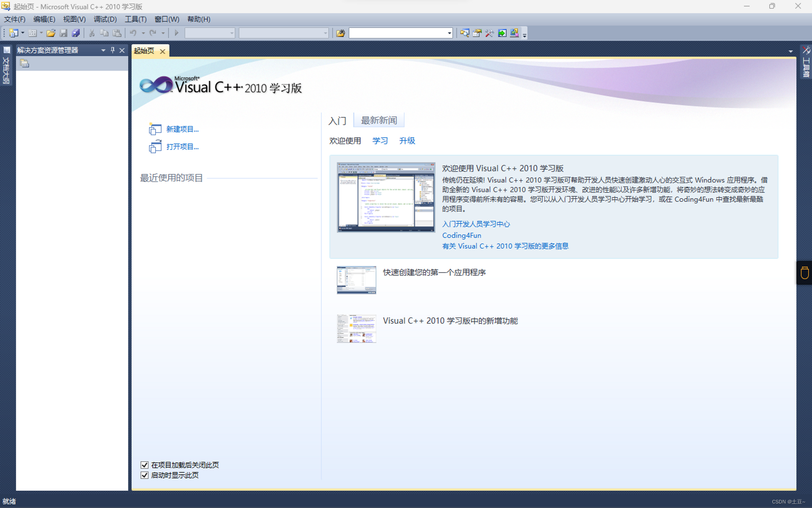Select the 欢迎使用 sub-tab
This screenshot has width=812, height=508.
(x=345, y=141)
